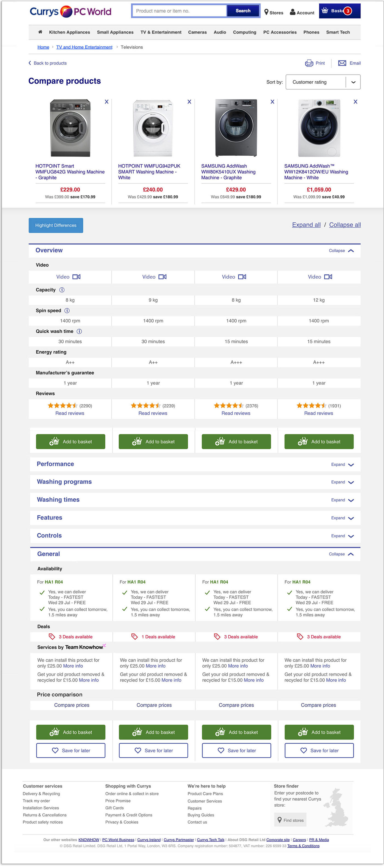Click the Search button
Image resolution: width=384 pixels, height=868 pixels.
point(243,11)
